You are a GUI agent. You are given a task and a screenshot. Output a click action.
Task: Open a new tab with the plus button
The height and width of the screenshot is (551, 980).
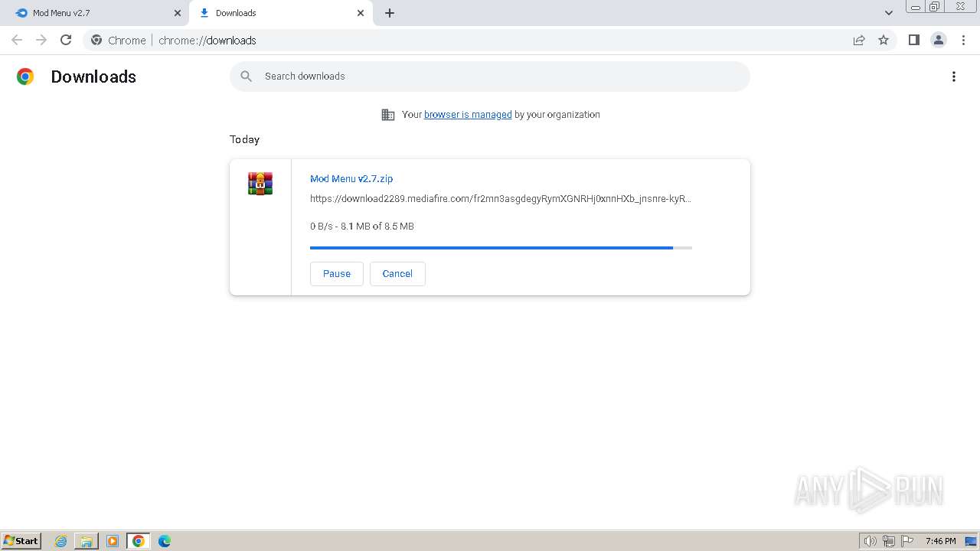[390, 13]
